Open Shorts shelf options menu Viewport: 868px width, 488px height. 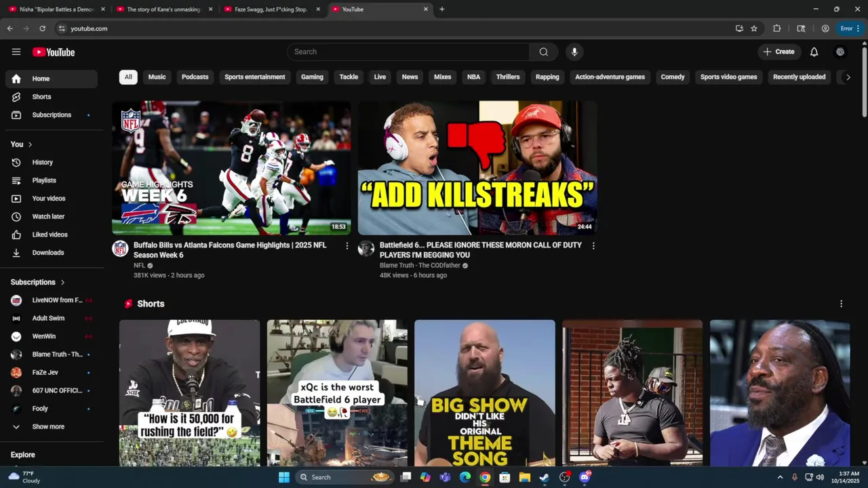(x=841, y=304)
